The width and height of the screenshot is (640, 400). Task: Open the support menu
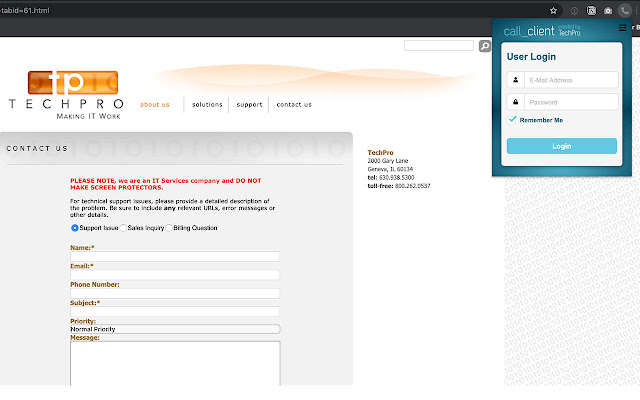(249, 104)
